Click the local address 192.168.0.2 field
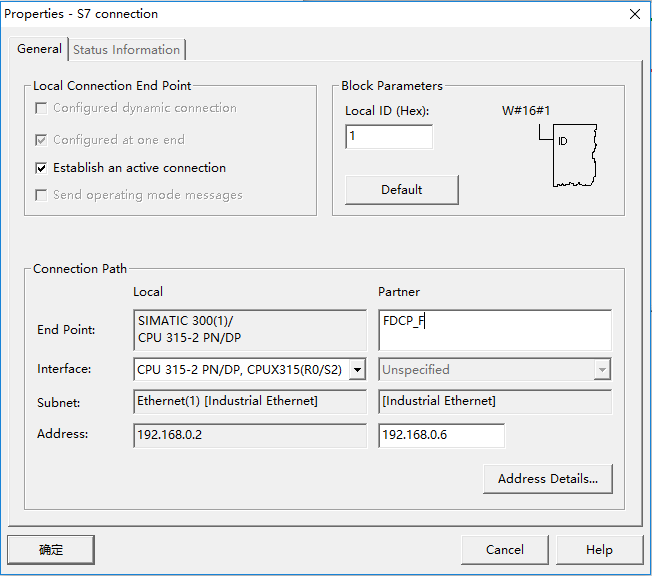This screenshot has width=652, height=576. coord(249,435)
